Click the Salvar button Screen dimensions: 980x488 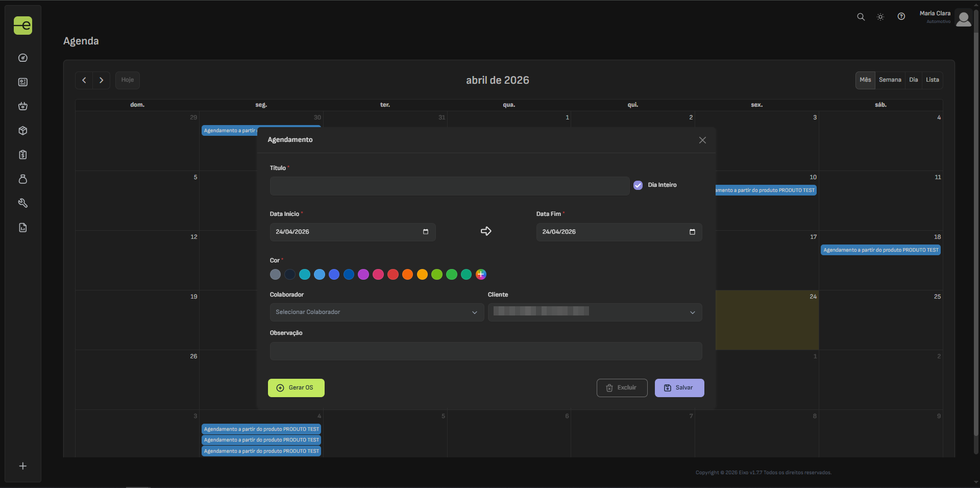679,388
